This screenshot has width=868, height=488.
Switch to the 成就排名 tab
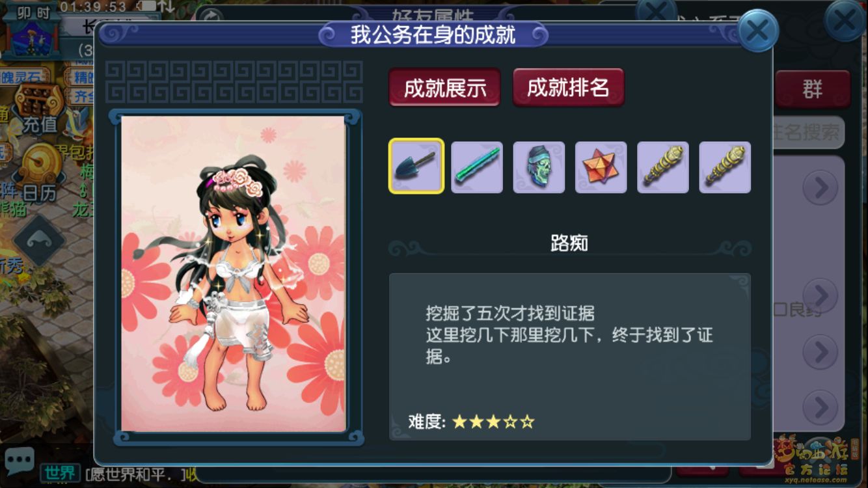(568, 87)
